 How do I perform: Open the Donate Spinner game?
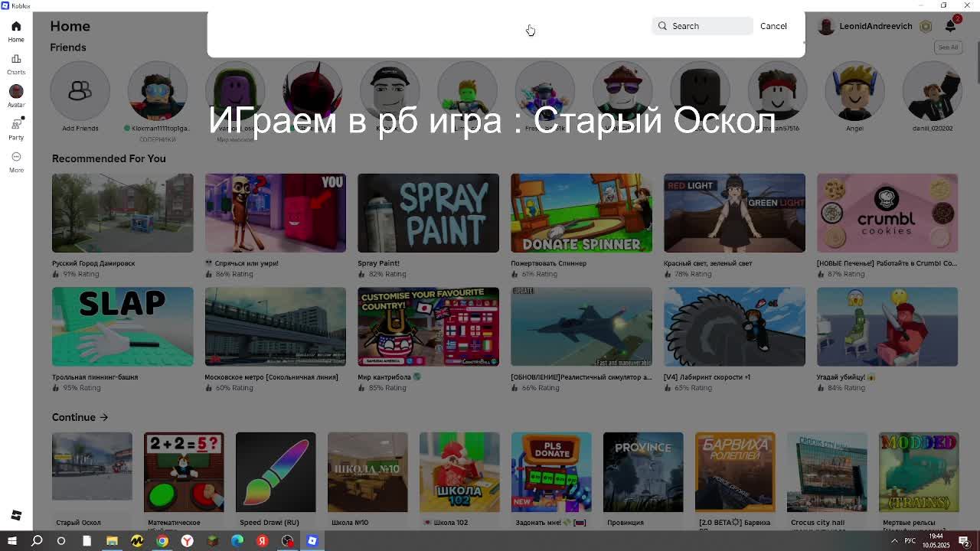[x=581, y=213]
